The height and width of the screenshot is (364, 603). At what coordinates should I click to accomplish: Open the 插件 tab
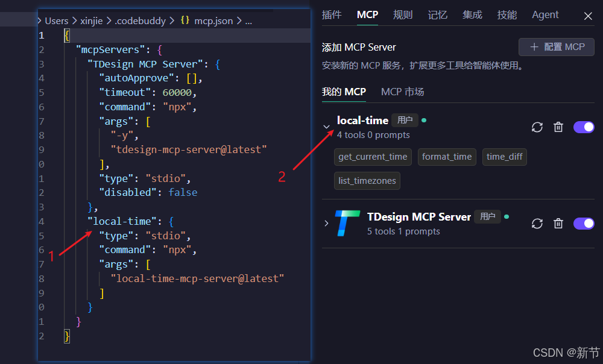click(332, 15)
